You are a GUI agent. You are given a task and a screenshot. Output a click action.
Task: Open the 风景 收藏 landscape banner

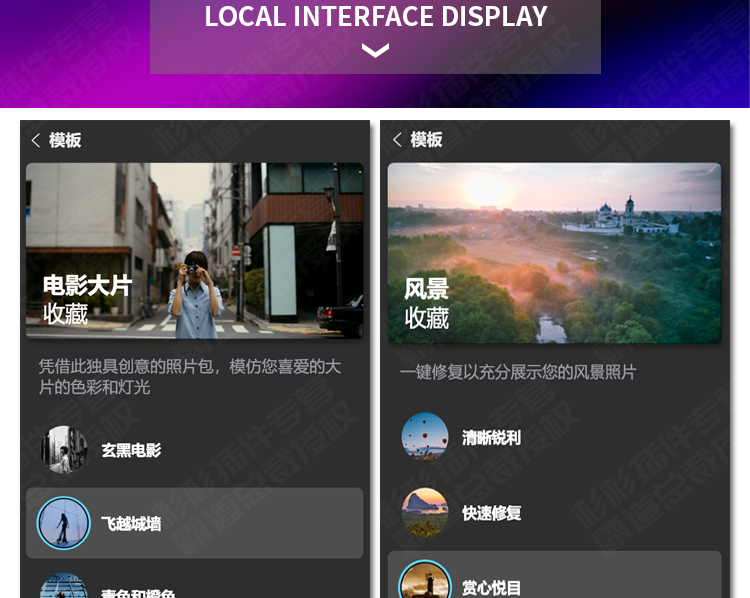pos(554,253)
